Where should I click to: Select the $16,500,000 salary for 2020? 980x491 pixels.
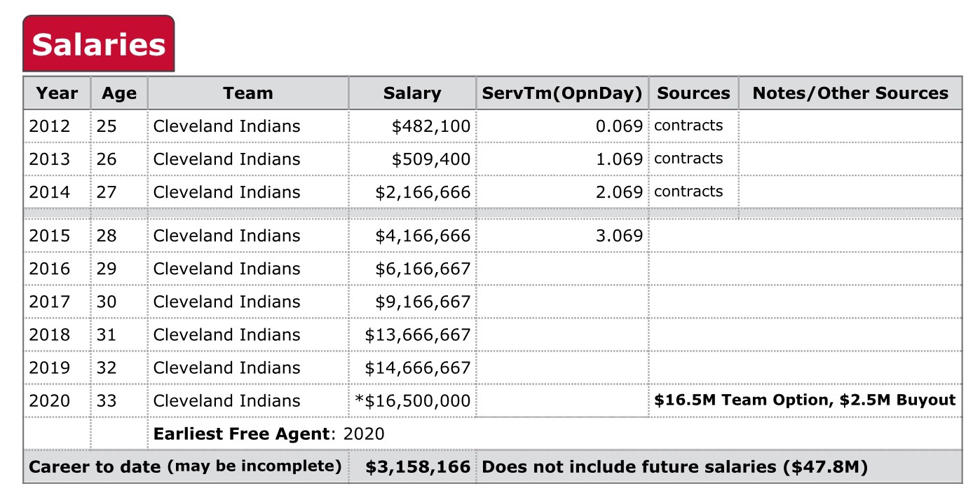[x=414, y=401]
